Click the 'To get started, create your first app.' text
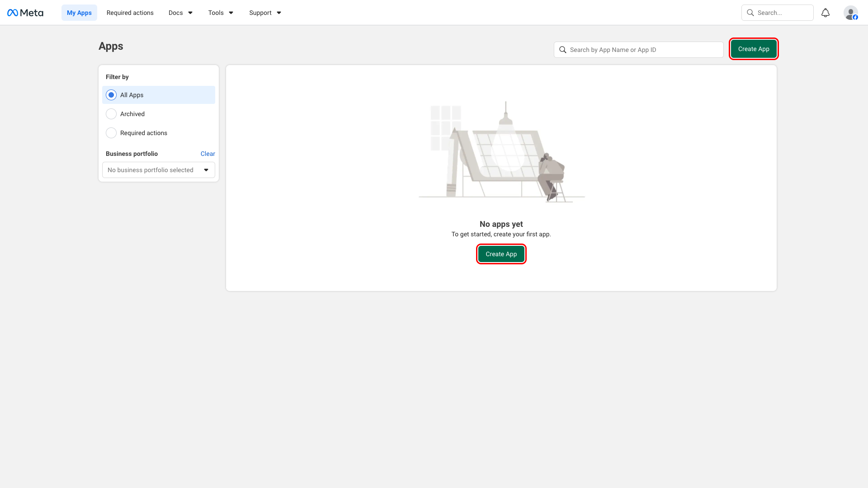Screen dimensions: 868x488 point(501,234)
